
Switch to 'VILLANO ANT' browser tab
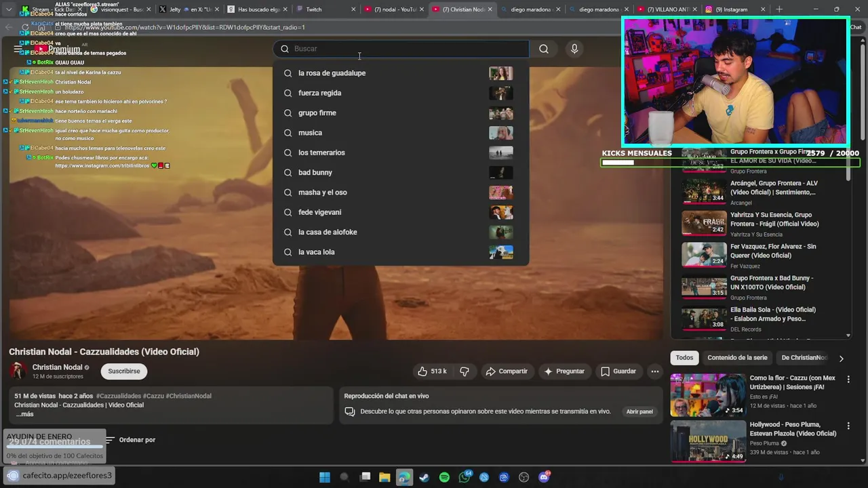[x=667, y=9]
